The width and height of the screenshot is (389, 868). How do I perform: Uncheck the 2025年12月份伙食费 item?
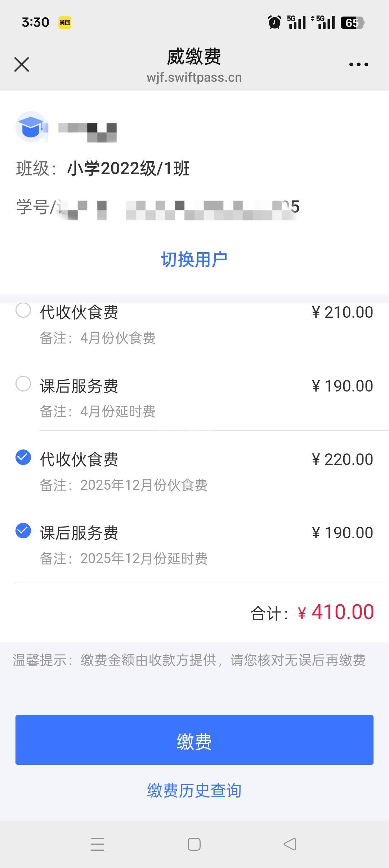click(x=23, y=457)
